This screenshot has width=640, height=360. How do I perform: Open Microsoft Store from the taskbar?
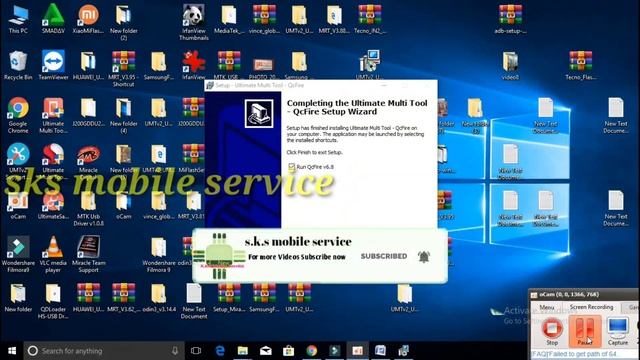coord(288,351)
